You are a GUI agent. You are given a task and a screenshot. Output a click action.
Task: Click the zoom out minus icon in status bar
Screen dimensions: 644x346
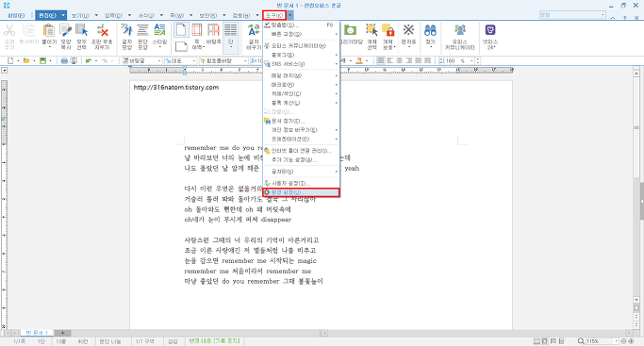623,341
